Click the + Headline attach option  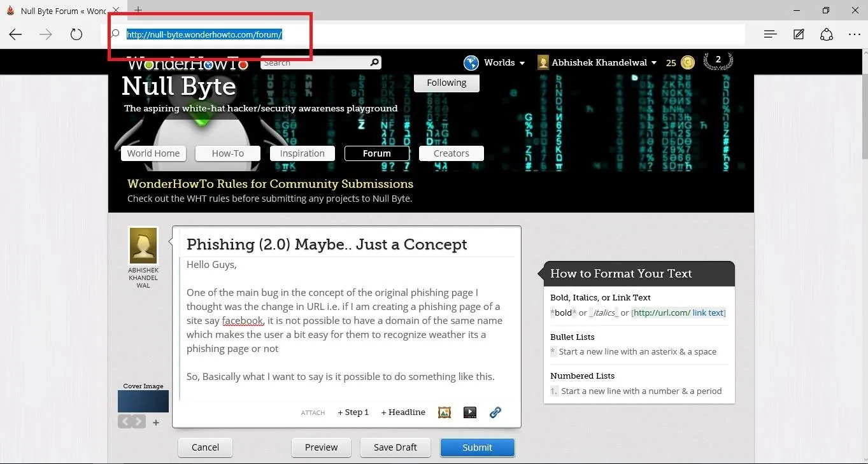coord(403,412)
